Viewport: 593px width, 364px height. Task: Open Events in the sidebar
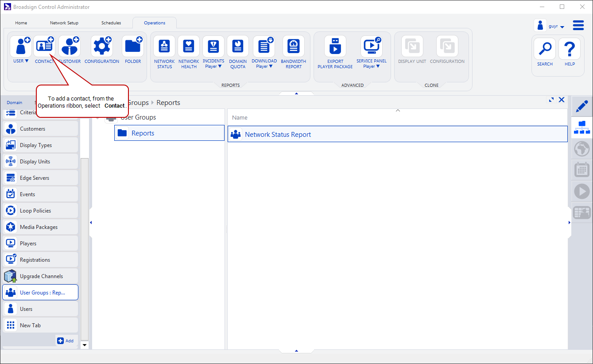(40, 194)
